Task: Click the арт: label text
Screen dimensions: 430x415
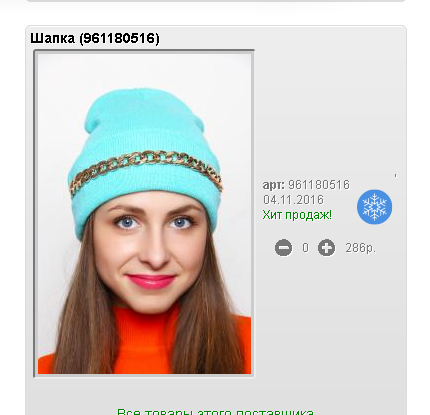Action: click(x=274, y=185)
